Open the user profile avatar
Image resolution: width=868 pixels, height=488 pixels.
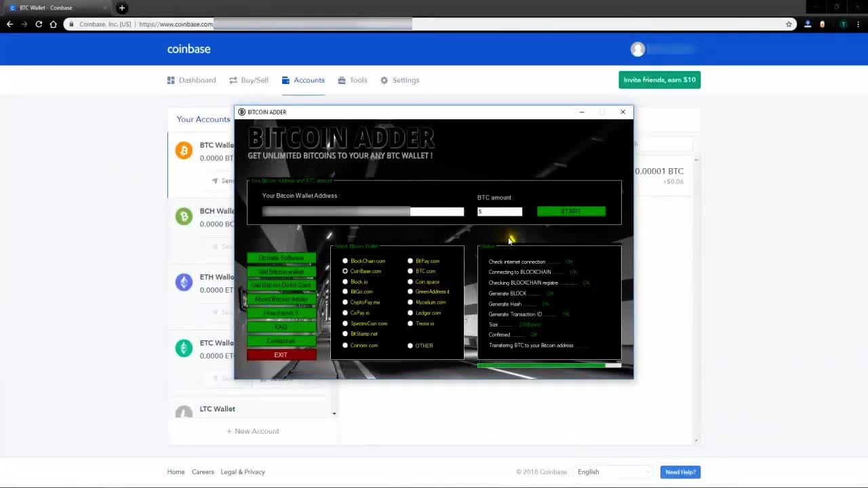[637, 49]
